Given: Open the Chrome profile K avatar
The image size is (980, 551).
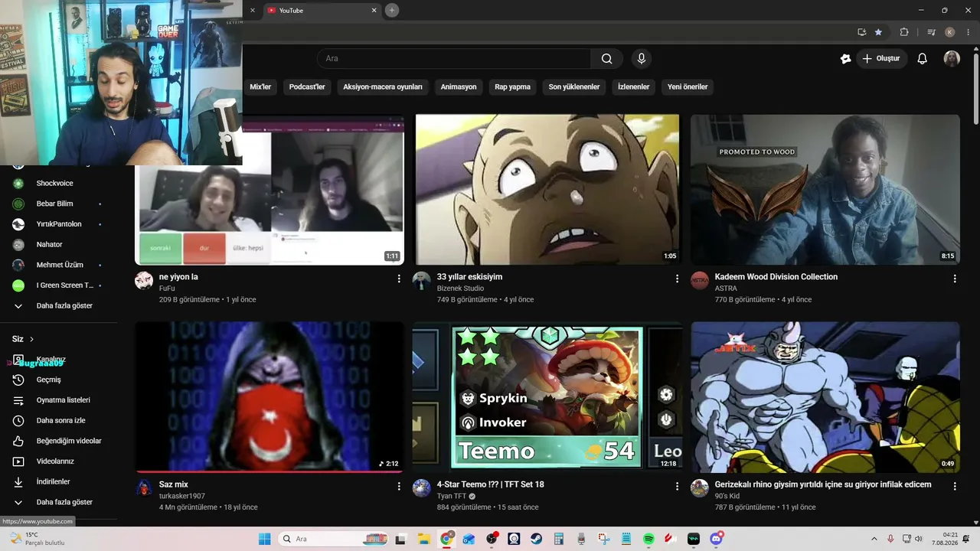Looking at the screenshot, I should pos(950,32).
